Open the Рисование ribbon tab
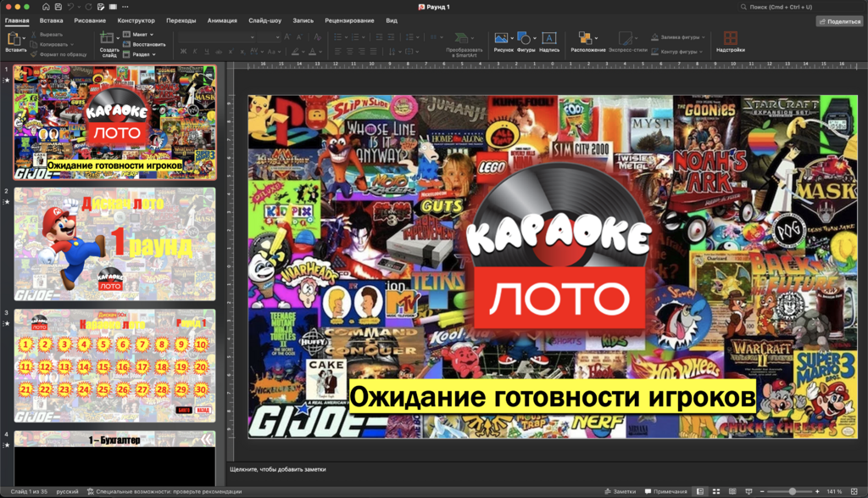Image resolution: width=868 pixels, height=498 pixels. pyautogui.click(x=90, y=20)
